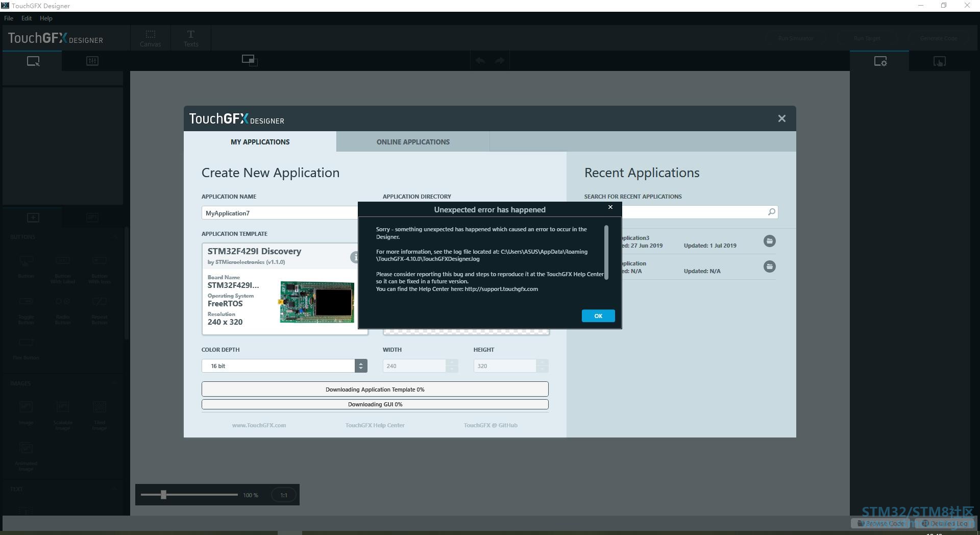Click the Texts toolbar icon
The image size is (980, 535).
point(191,38)
